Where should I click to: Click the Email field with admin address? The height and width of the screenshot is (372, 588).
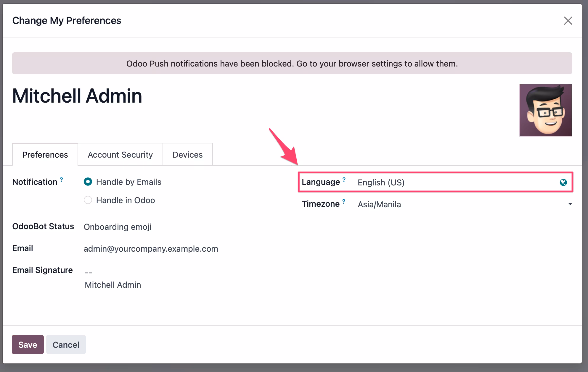(151, 249)
